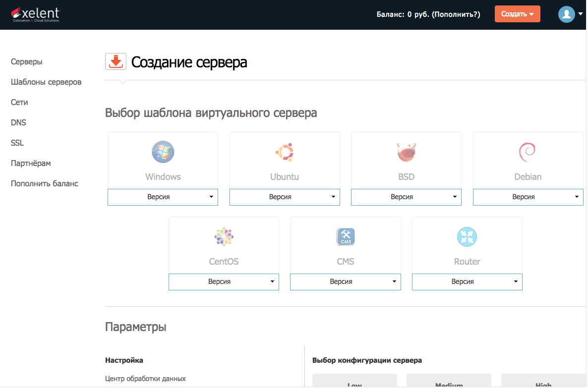This screenshot has width=588, height=388.
Task: Open the Версия dropdown under CentOS
Action: 224,281
